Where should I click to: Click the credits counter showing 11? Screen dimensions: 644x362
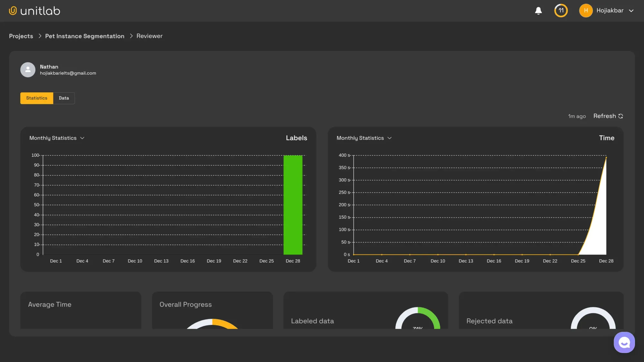point(561,11)
